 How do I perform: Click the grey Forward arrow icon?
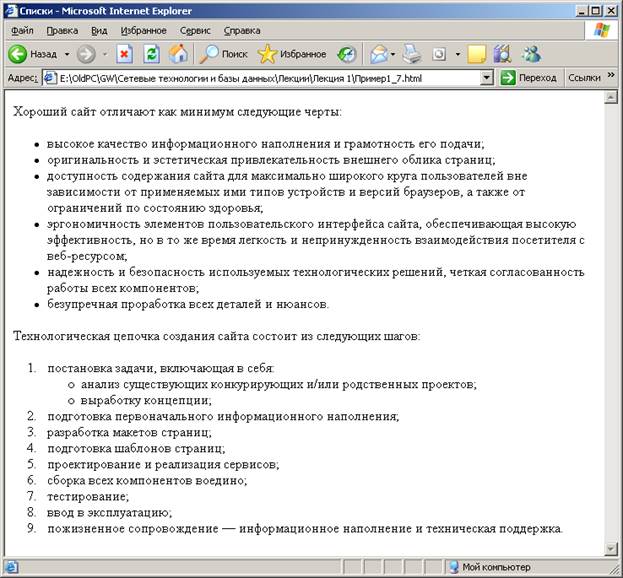(x=86, y=54)
